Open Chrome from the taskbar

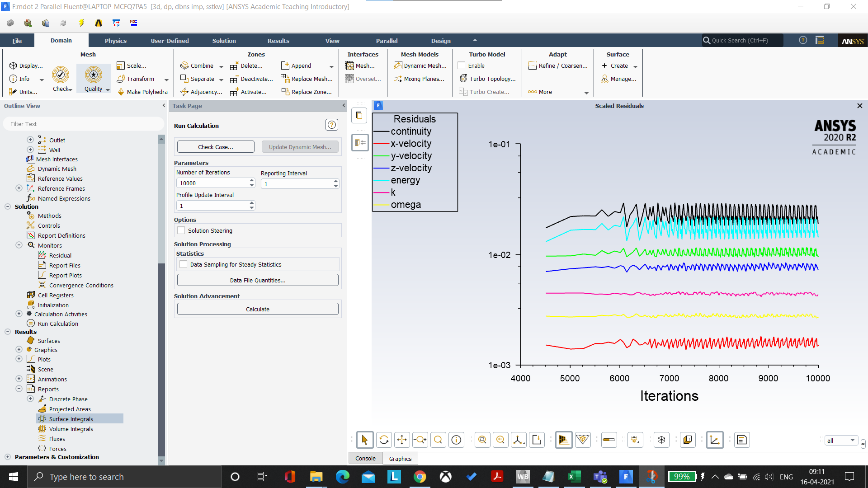[x=420, y=477]
